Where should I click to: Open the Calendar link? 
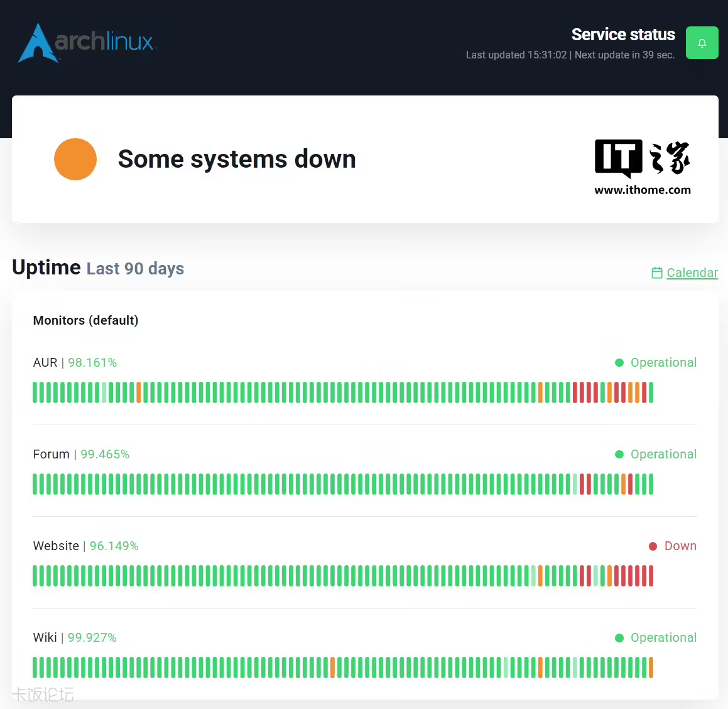pos(692,273)
